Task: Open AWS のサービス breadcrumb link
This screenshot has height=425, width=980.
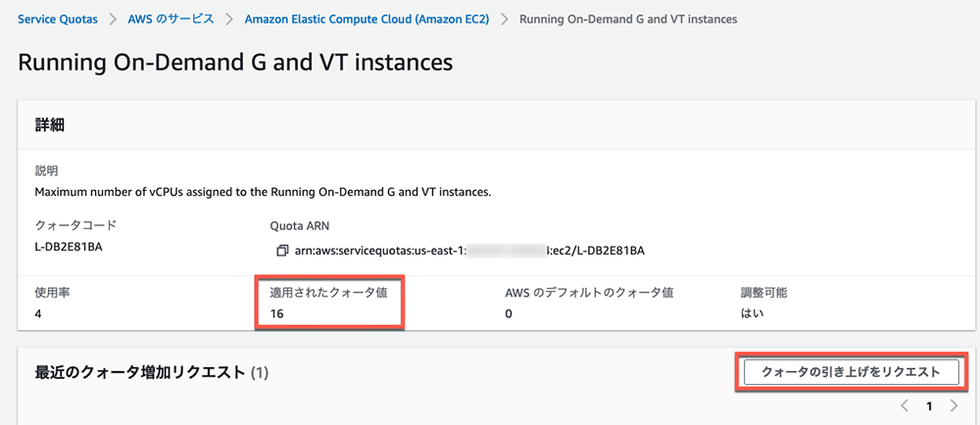Action: pos(171,19)
